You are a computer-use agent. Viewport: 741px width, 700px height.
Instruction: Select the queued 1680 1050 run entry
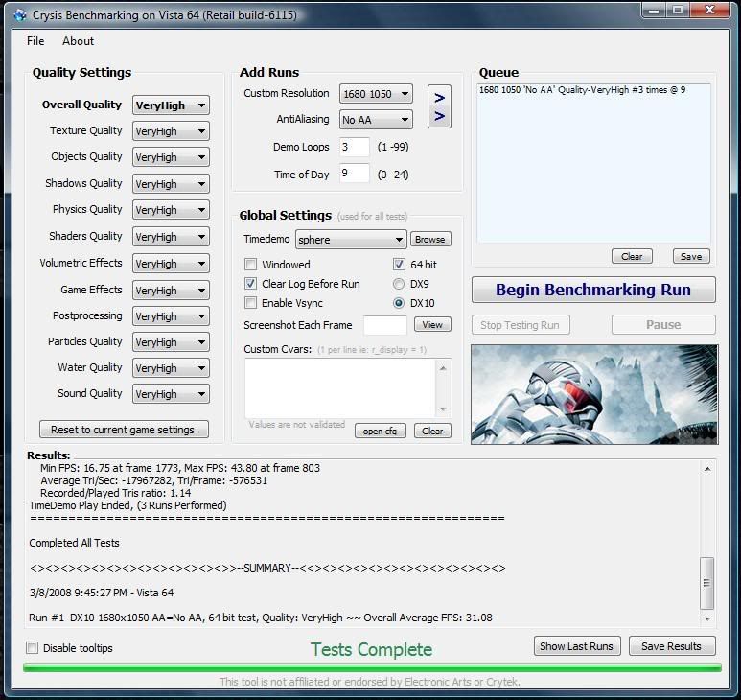[x=582, y=90]
